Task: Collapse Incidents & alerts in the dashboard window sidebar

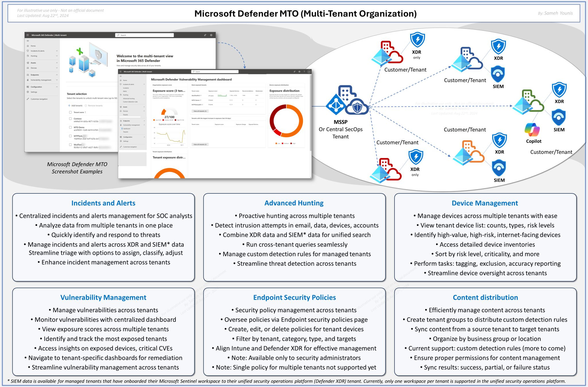Action: (x=144, y=84)
